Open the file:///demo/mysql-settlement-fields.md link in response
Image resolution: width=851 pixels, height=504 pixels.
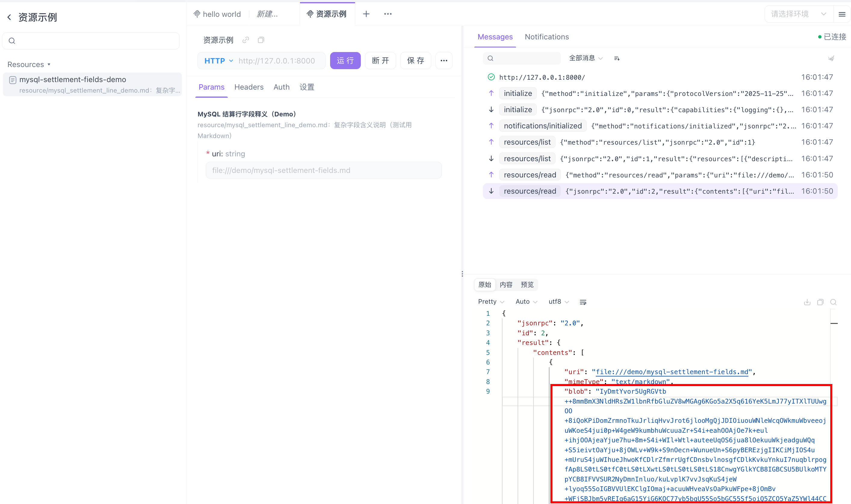tap(672, 372)
